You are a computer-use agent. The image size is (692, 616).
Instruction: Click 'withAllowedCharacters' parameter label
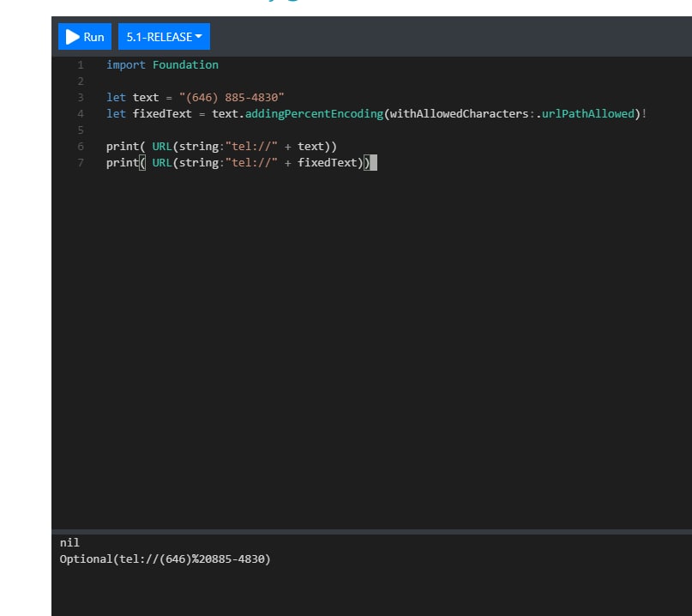point(459,114)
